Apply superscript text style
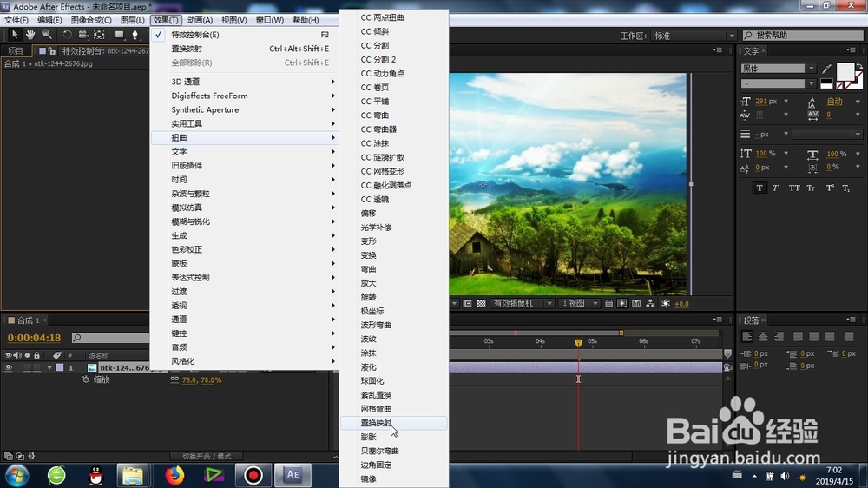This screenshot has height=488, width=868. tap(830, 188)
